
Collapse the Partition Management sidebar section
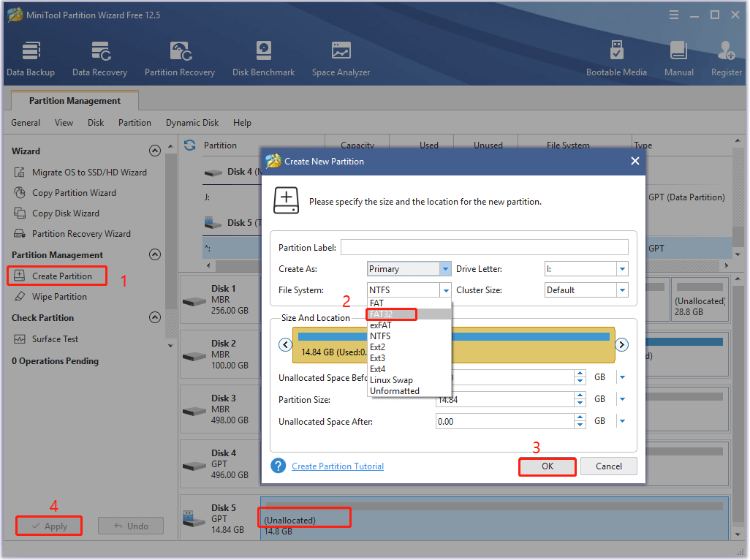(154, 254)
